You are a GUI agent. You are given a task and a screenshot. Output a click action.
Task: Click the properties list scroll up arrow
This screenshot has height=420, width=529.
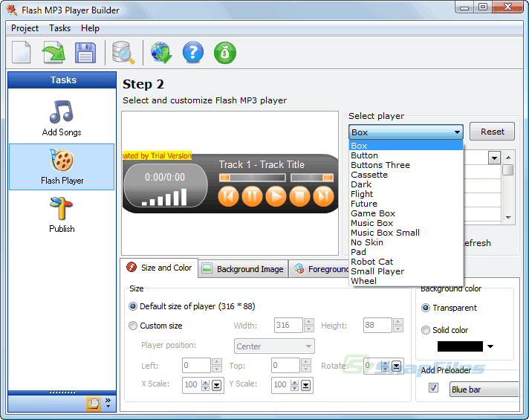508,158
